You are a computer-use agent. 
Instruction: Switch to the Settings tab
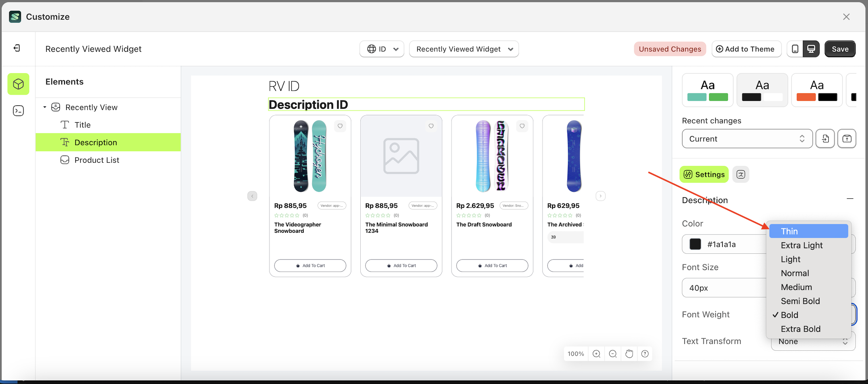704,174
